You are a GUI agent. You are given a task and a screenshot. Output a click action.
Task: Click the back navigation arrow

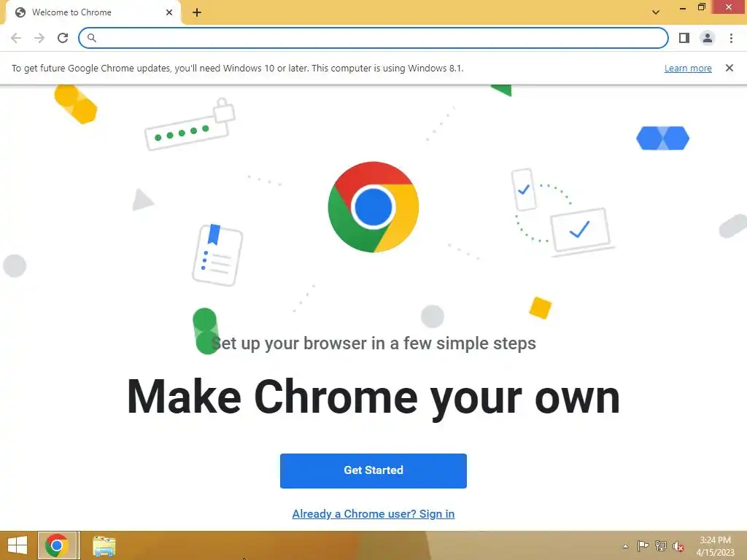coord(16,38)
